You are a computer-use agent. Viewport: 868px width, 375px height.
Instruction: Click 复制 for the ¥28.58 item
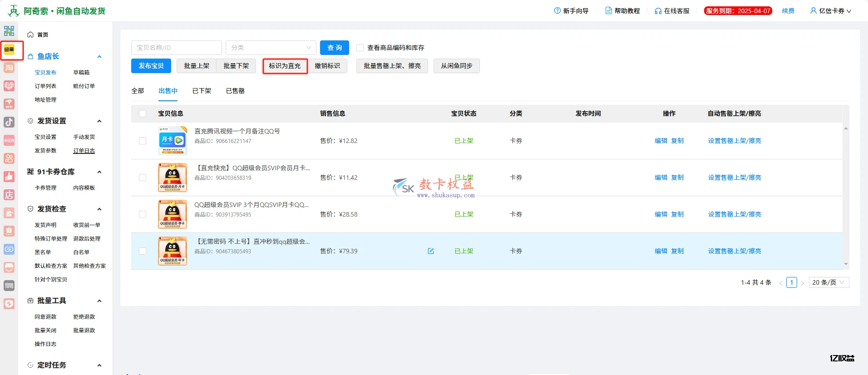click(x=677, y=214)
